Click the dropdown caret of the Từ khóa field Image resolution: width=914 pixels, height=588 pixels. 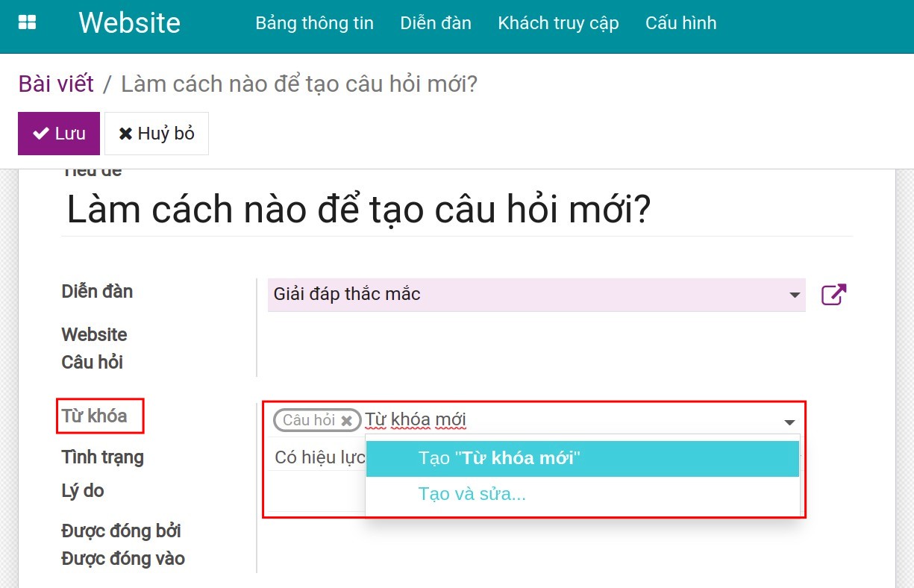pyautogui.click(x=789, y=422)
